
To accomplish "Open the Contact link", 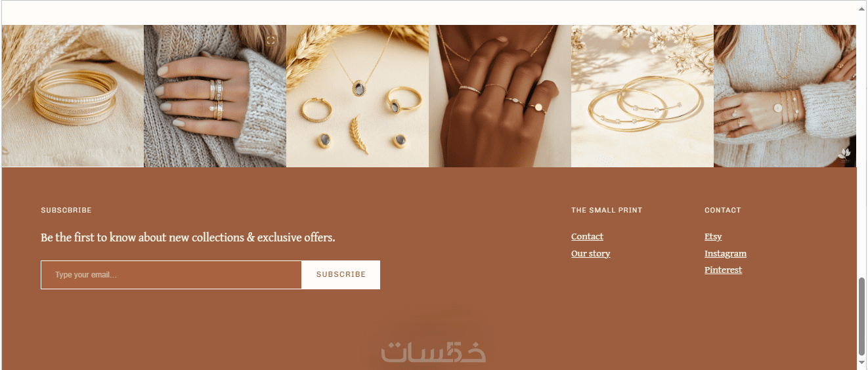I will 587,237.
